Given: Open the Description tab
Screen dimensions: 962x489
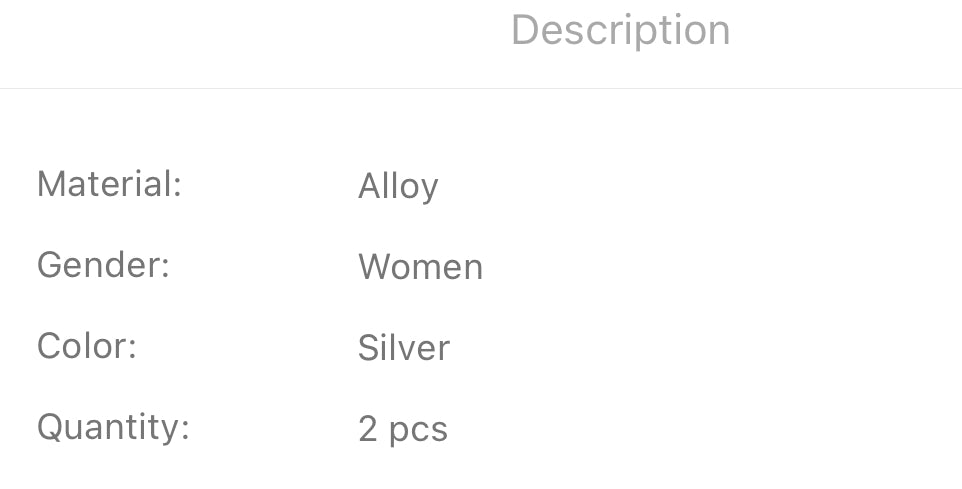Looking at the screenshot, I should (620, 30).
